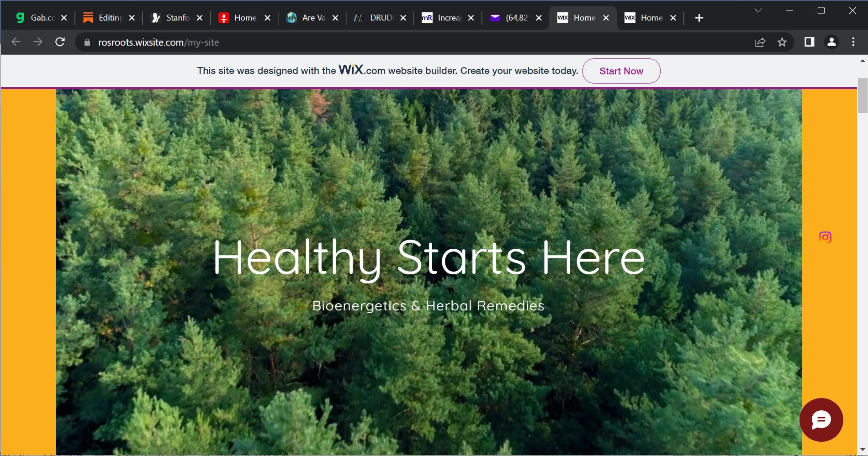Close the Are Va tab
Viewport: 868px width, 456px height.
[x=335, y=18]
